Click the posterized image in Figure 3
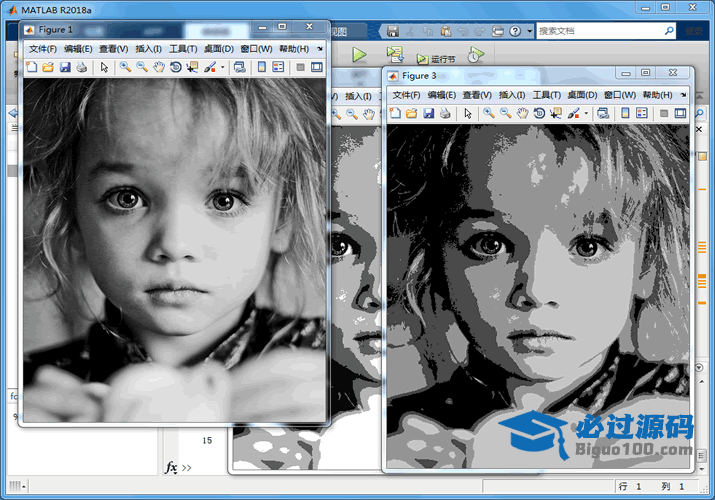 tap(538, 296)
